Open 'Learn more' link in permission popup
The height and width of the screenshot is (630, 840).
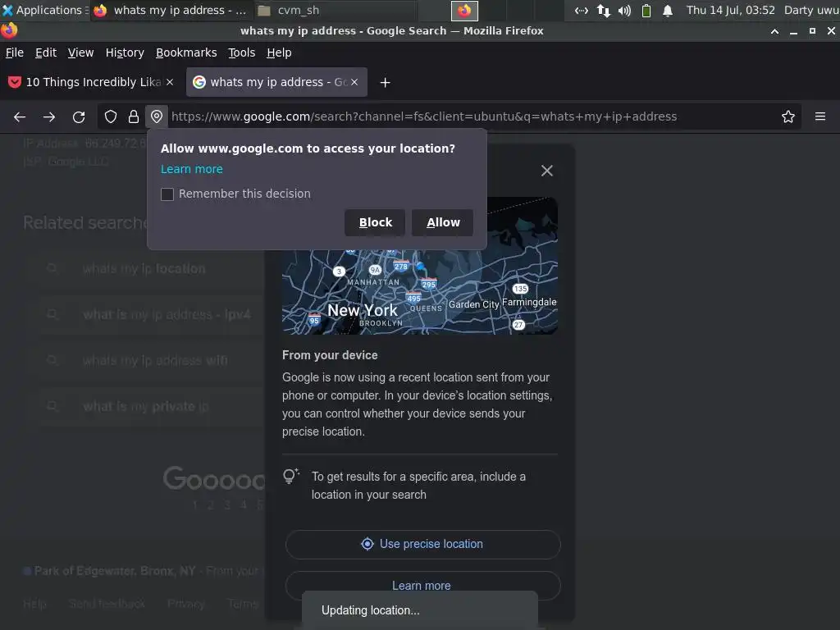point(192,169)
